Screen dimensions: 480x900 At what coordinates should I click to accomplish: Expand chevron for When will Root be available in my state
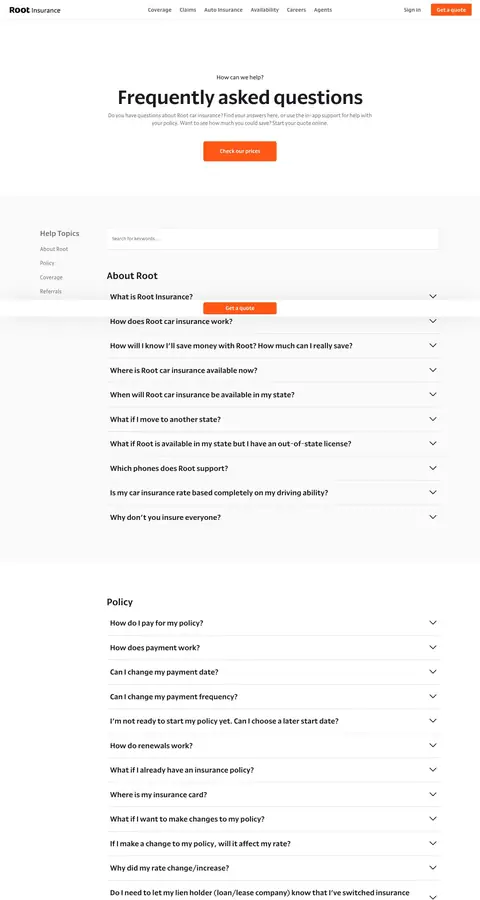click(x=433, y=394)
